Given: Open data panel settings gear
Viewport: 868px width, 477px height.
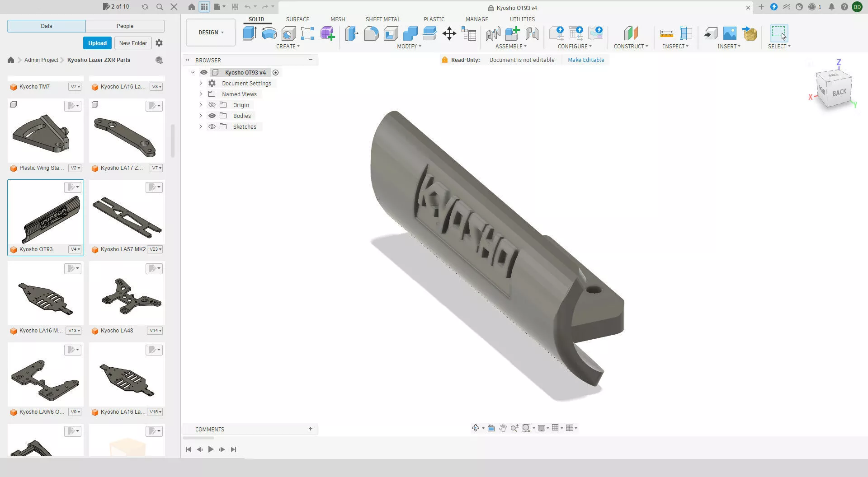Looking at the screenshot, I should point(159,43).
